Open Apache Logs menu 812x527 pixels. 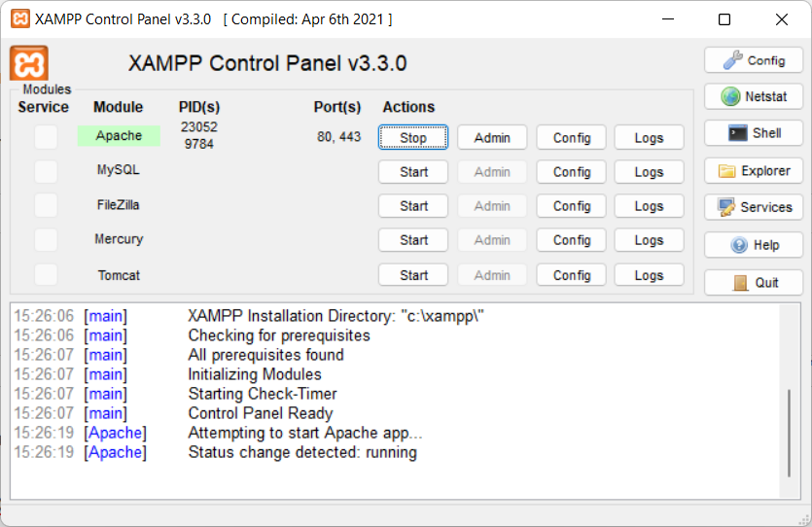tap(649, 138)
